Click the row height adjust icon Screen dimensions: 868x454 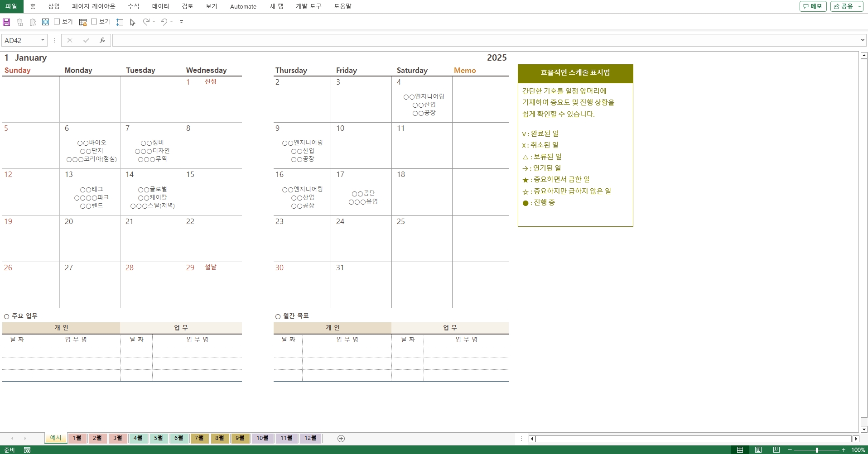120,22
